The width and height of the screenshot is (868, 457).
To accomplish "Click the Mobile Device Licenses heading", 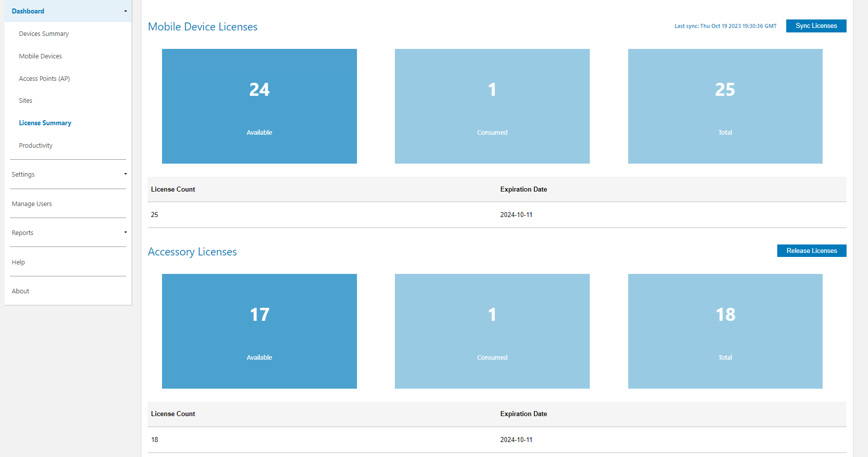I will pyautogui.click(x=202, y=26).
